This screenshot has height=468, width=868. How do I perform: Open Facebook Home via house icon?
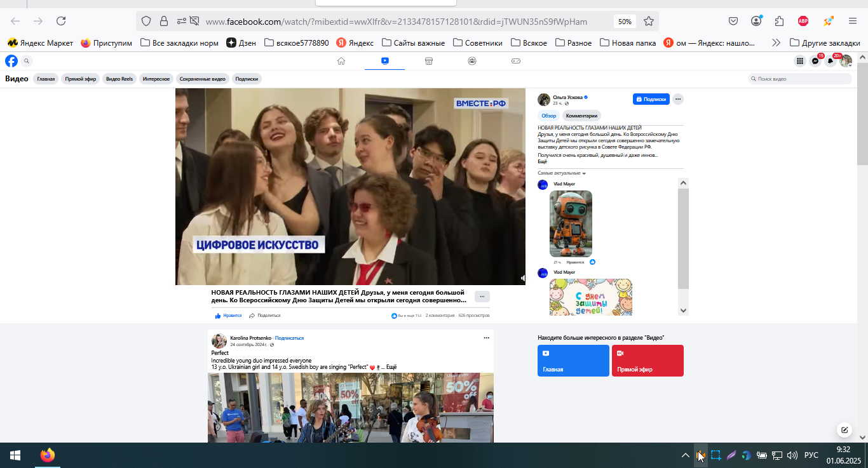tap(341, 61)
